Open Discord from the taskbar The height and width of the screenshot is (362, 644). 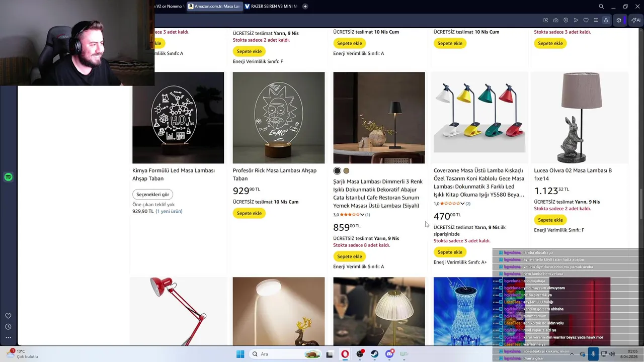coord(389,354)
